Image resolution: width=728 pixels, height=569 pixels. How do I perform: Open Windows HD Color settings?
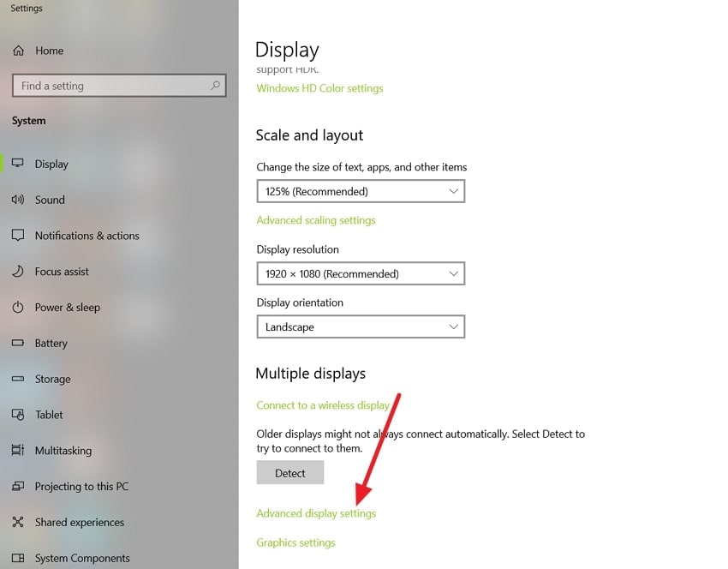pos(319,87)
